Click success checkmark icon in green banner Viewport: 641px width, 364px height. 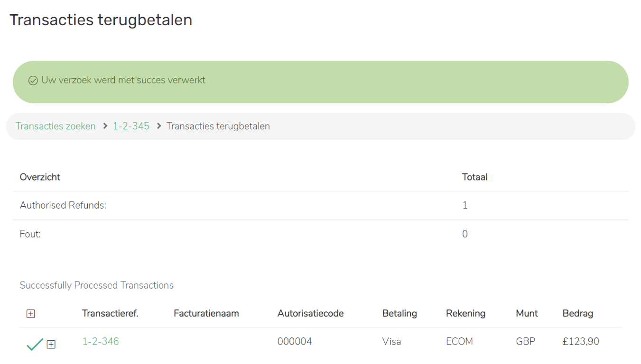(x=33, y=81)
